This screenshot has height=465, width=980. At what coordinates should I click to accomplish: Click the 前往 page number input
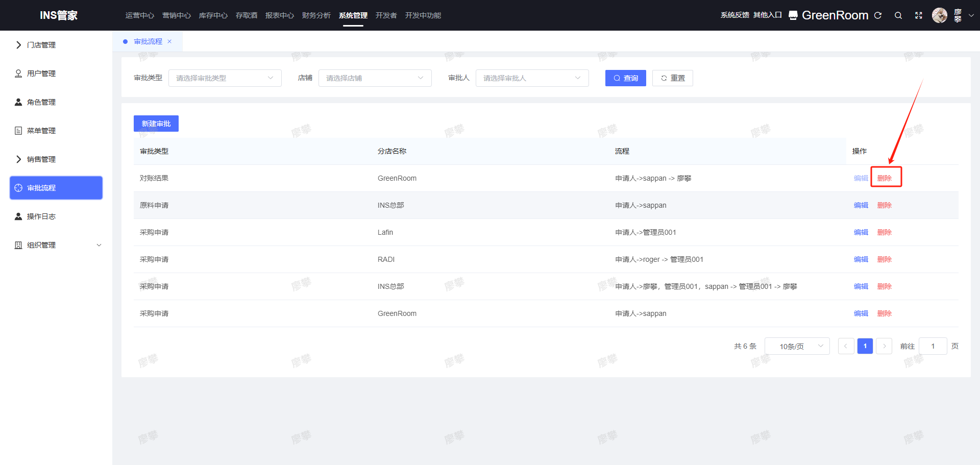coord(933,346)
